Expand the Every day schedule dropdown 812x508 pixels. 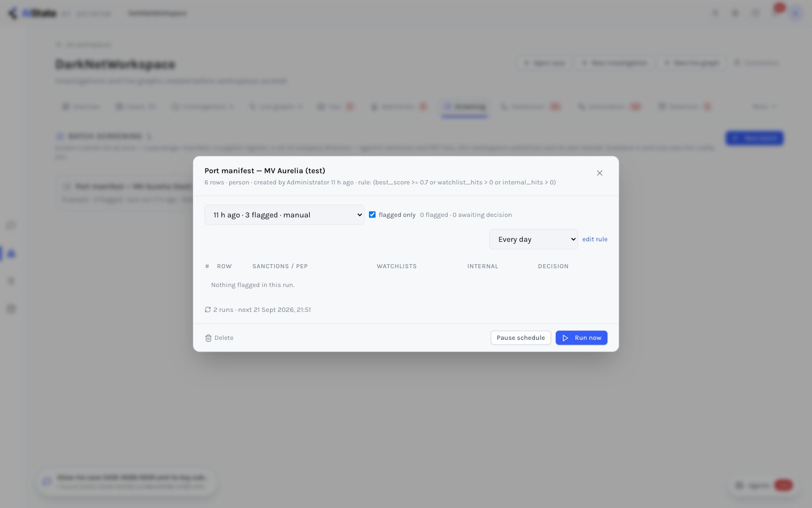533,239
